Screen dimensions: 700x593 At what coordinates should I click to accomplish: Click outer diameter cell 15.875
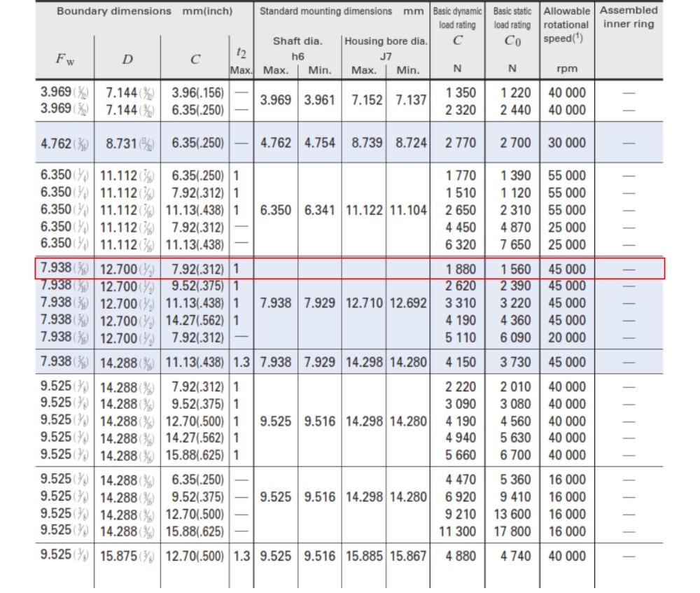coord(127,557)
